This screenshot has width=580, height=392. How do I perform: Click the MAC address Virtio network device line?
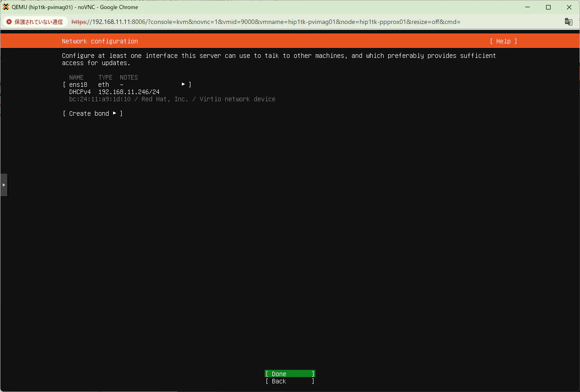click(172, 99)
